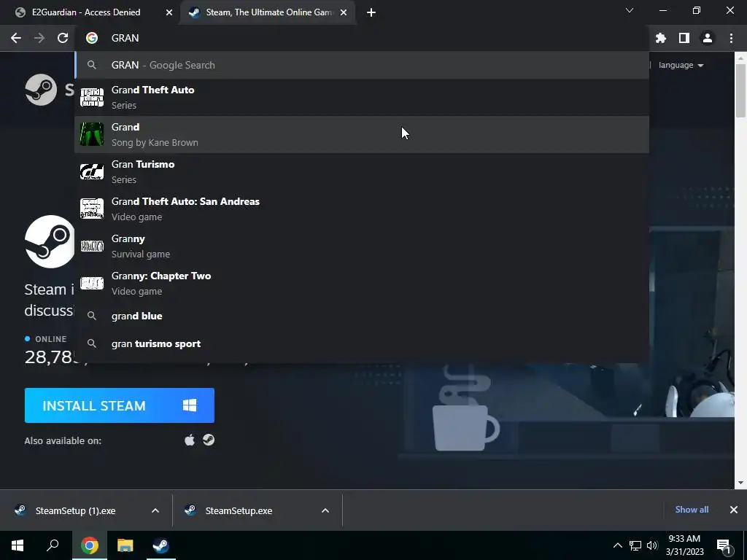Image resolution: width=747 pixels, height=560 pixels.
Task: Click the SteamOS download icon
Action: tap(209, 440)
